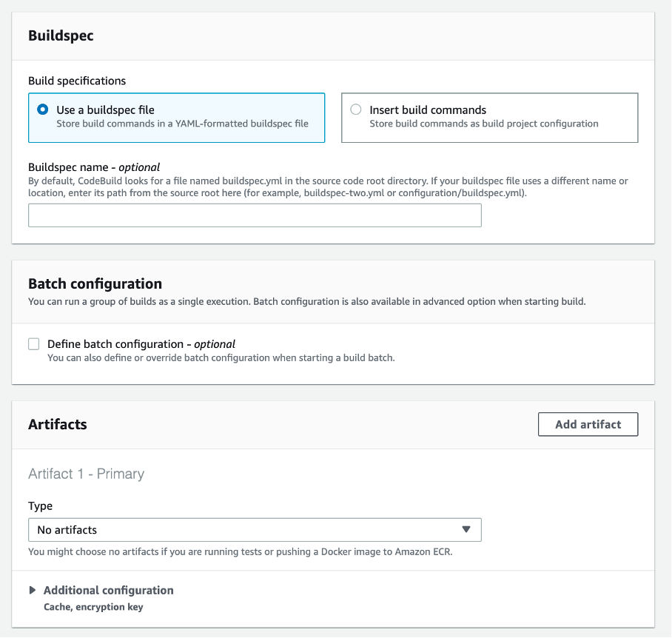The image size is (672, 638).
Task: Choose the 'Insert build commands' radio option
Action: [356, 110]
